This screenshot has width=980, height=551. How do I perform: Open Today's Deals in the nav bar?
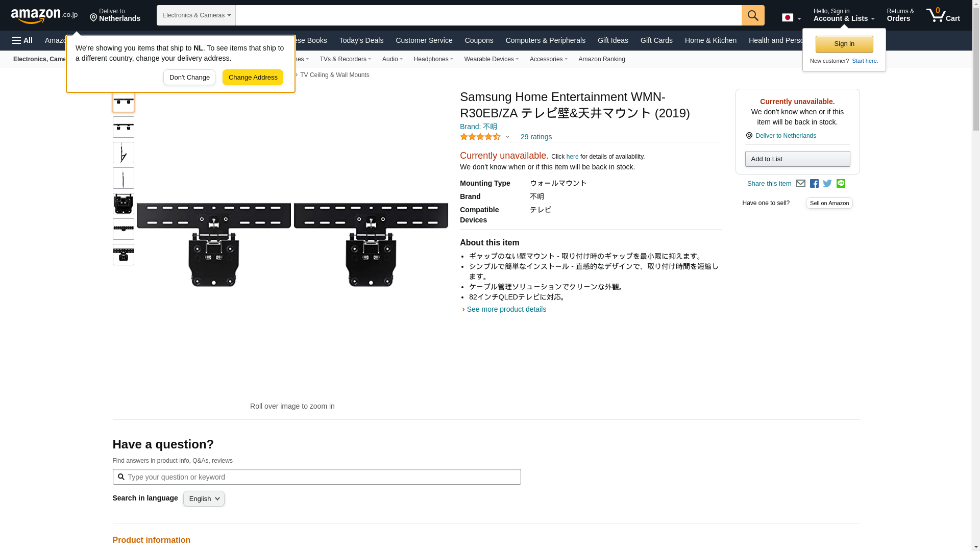click(361, 40)
